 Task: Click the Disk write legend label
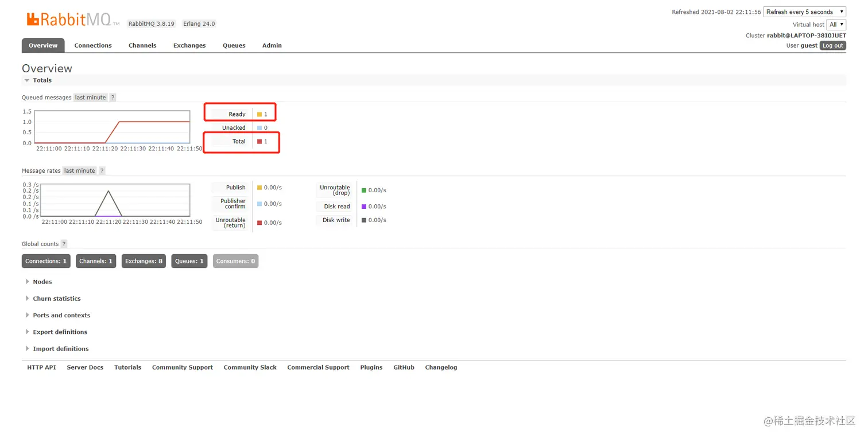pyautogui.click(x=336, y=220)
